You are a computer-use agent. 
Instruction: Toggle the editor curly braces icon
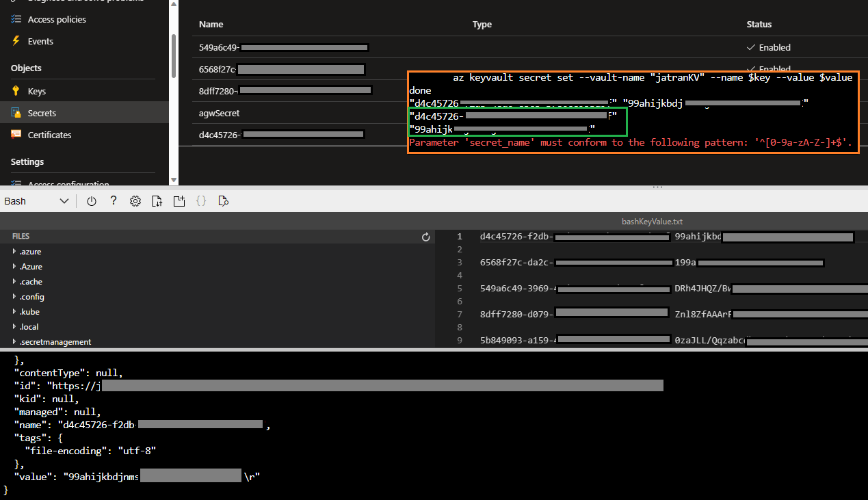(201, 201)
